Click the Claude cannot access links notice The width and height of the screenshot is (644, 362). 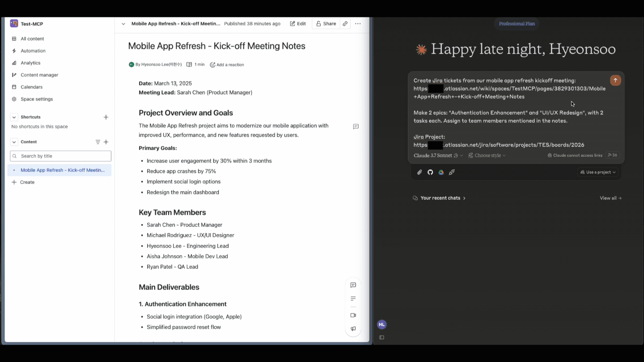(x=575, y=156)
